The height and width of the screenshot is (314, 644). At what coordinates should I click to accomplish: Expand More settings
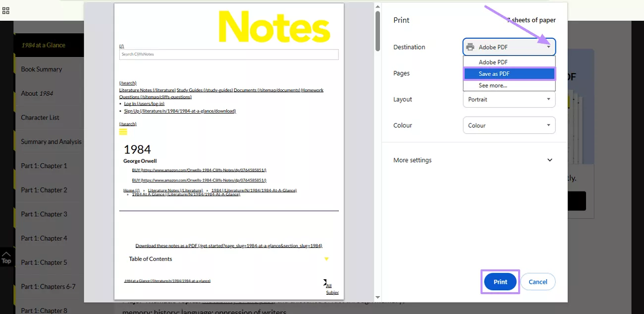point(549,160)
